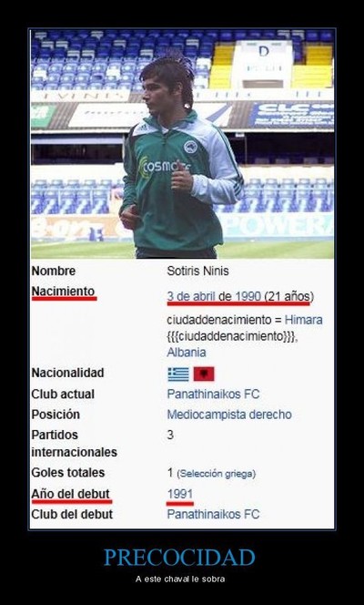Screen dimensions: 364x605
Task: Open the 1991 debut year link
Action: [180, 494]
